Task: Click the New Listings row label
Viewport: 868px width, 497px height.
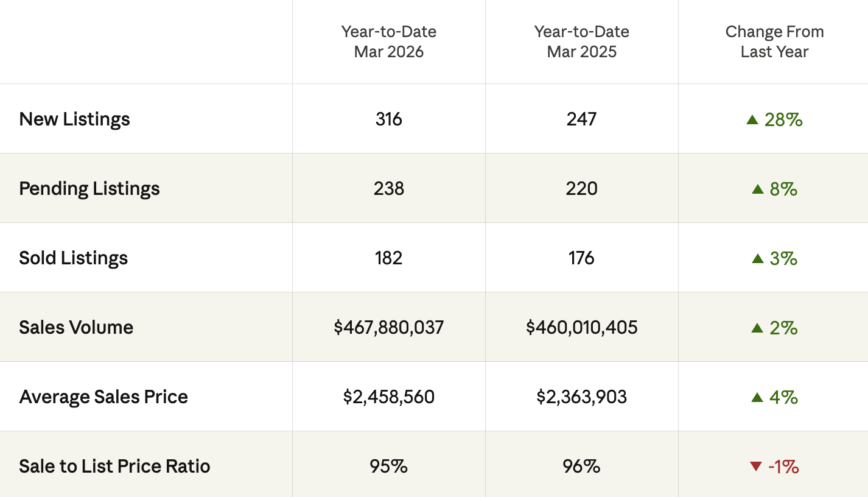Action: coord(75,119)
